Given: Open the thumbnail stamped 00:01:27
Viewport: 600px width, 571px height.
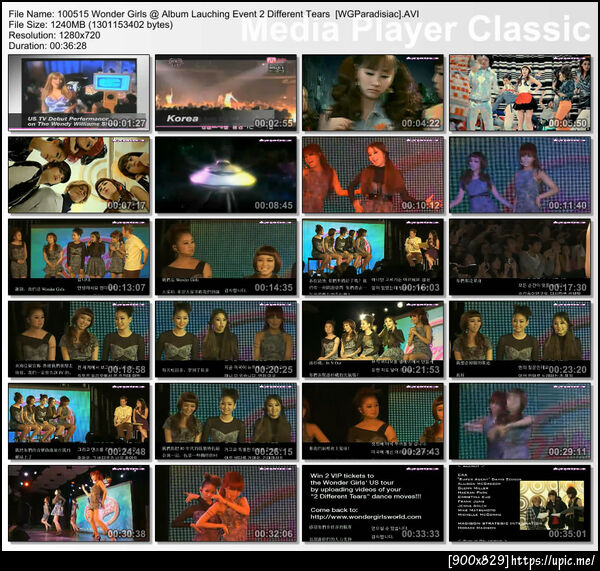Looking at the screenshot, I should pyautogui.click(x=79, y=93).
